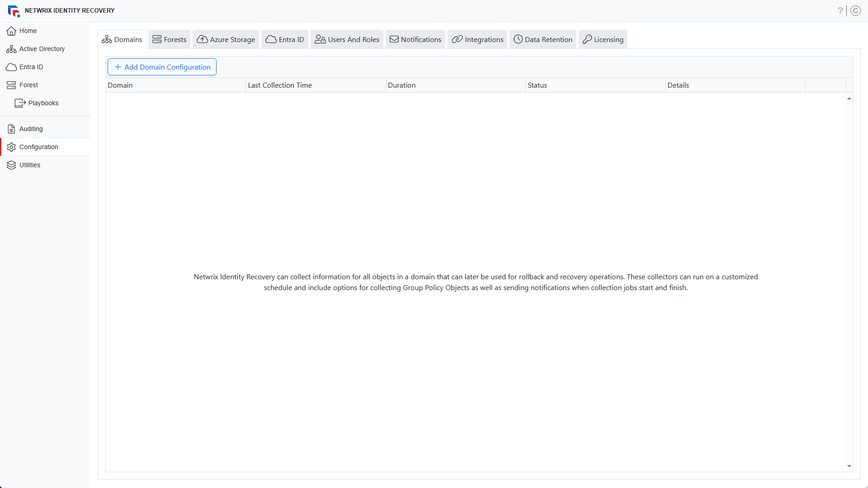Click the Netwrix logo icon

point(14,11)
